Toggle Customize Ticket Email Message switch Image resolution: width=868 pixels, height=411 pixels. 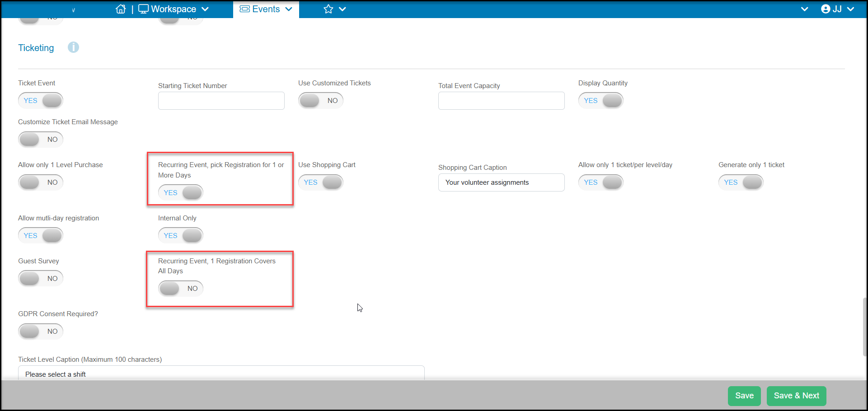tap(41, 139)
